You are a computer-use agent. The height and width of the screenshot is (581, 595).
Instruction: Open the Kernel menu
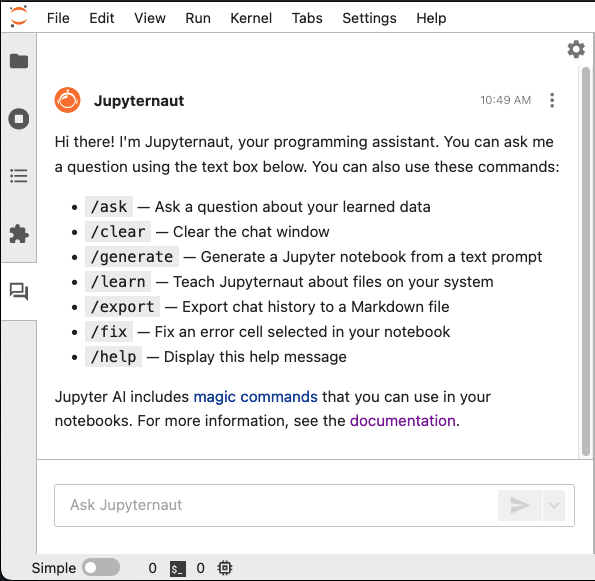[x=251, y=18]
